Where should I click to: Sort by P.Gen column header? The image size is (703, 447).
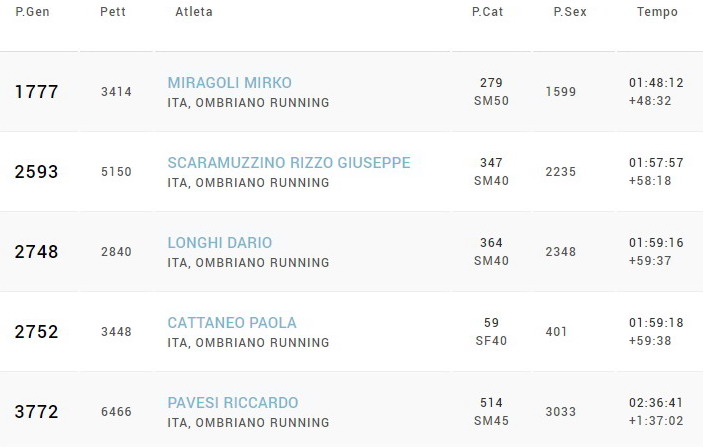(x=32, y=12)
